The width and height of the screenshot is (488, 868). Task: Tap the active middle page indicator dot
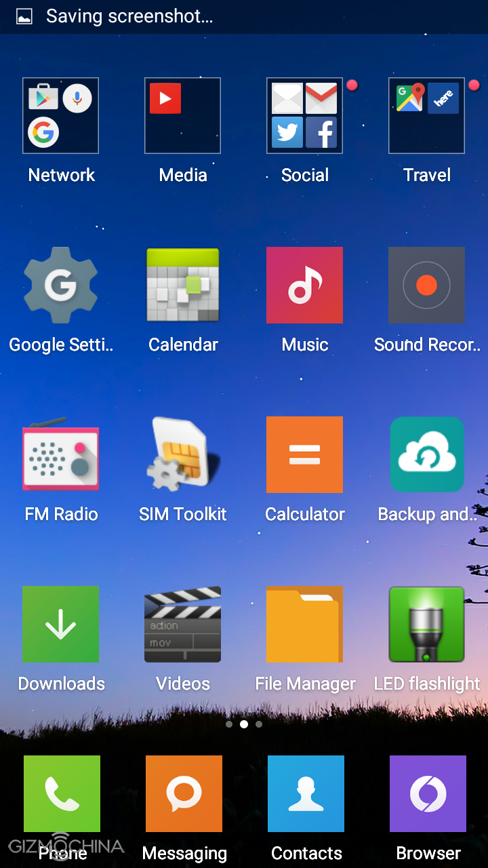pos(244,724)
